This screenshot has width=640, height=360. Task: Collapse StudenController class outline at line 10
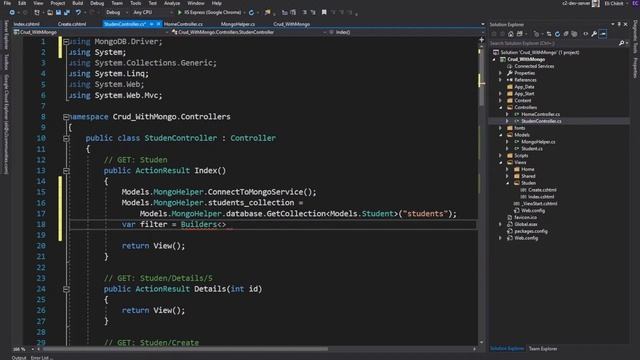[66, 138]
